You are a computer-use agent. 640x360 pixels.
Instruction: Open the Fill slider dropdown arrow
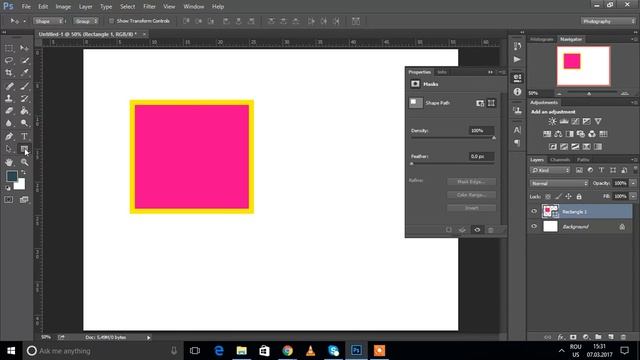click(633, 197)
